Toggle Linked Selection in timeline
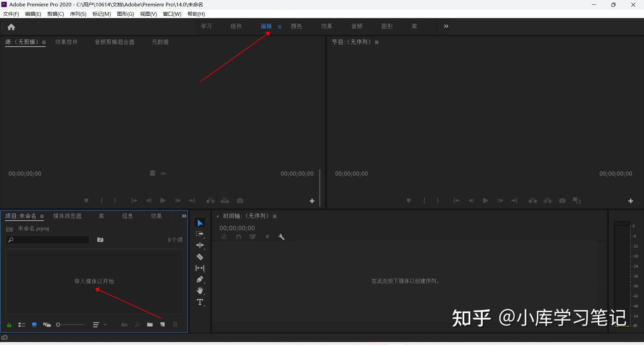This screenshot has width=644, height=345. tap(253, 237)
